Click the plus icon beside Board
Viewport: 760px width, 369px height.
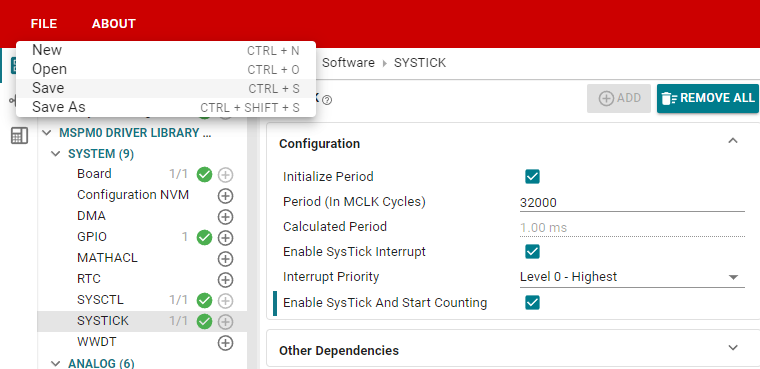point(225,175)
